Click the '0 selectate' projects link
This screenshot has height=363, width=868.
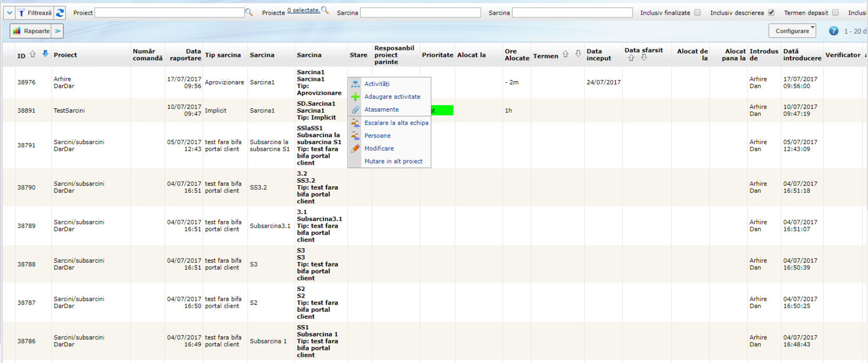point(303,10)
